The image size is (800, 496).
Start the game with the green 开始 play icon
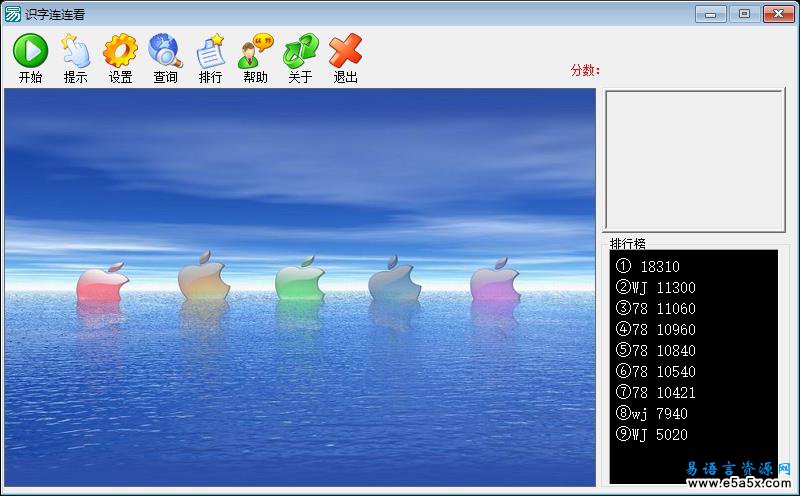point(30,51)
